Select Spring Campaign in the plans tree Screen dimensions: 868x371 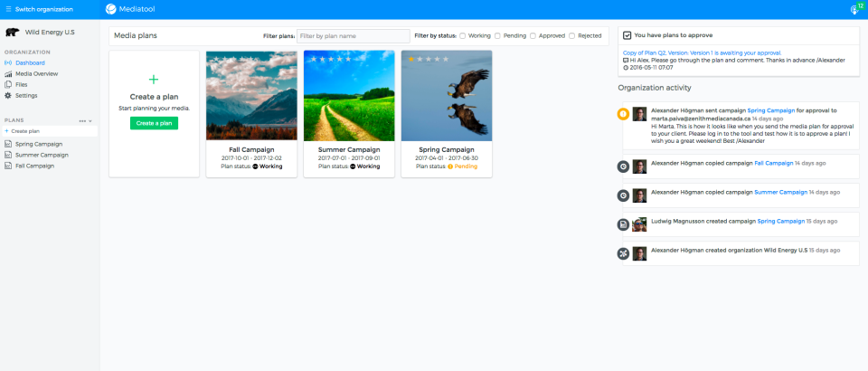coord(39,144)
